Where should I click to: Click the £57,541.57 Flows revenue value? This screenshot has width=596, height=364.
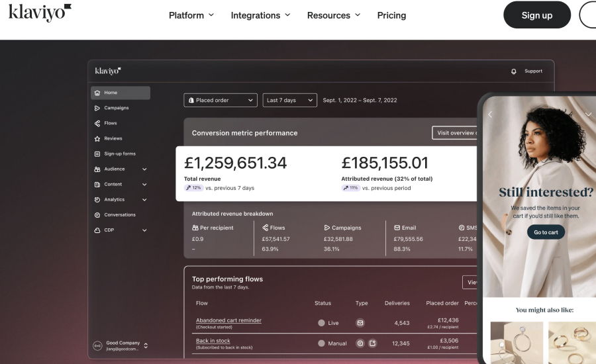tap(275, 239)
